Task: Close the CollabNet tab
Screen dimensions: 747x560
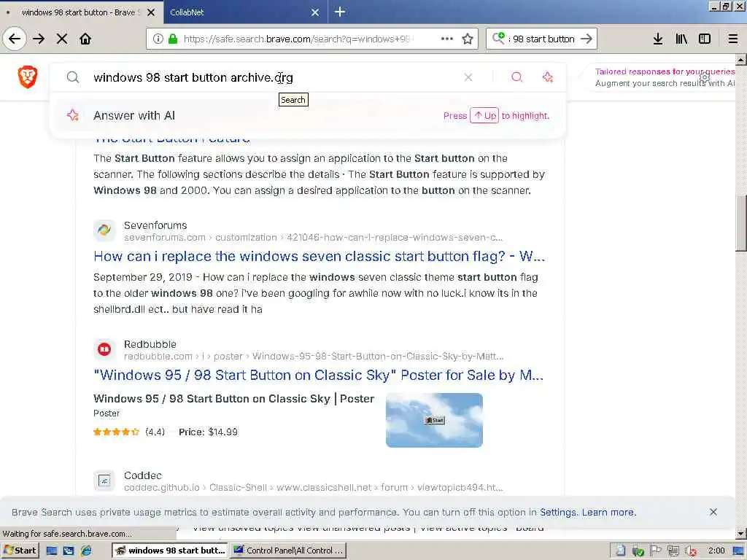Action: coord(315,12)
